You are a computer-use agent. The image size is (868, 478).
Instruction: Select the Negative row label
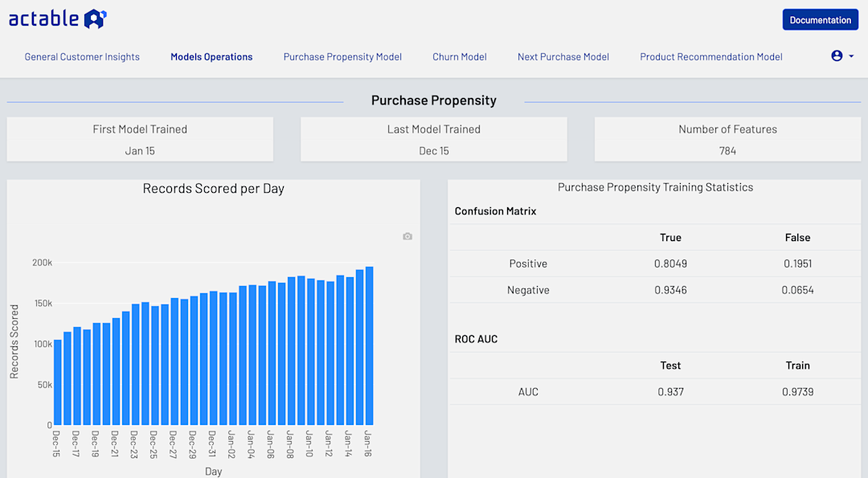point(528,291)
